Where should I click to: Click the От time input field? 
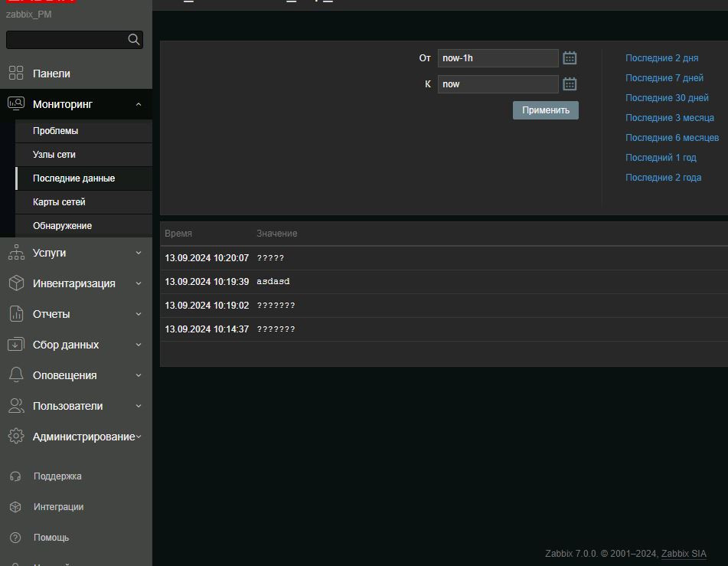pos(498,58)
